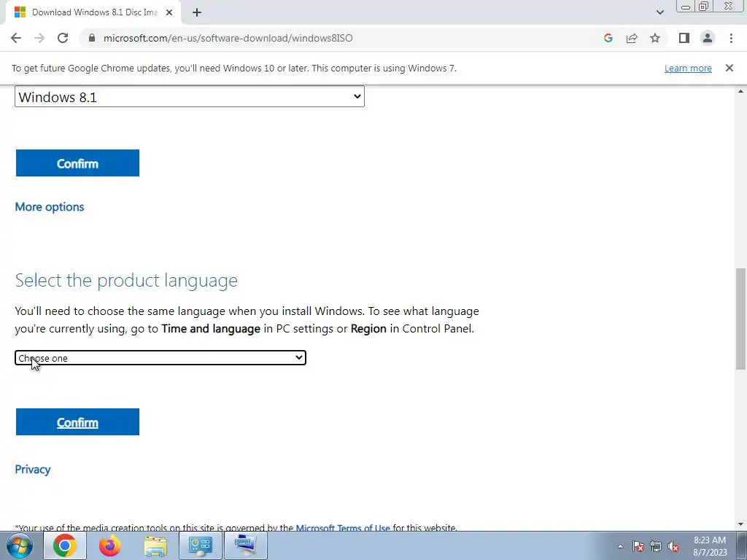Open the Microsoft Terms of Use link
The width and height of the screenshot is (747, 560).
[x=343, y=528]
